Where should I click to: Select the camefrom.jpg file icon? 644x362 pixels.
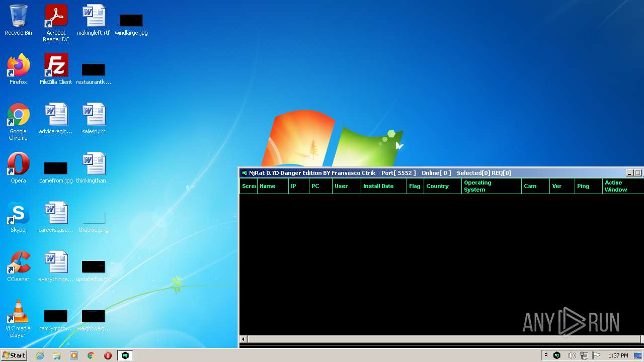tap(56, 171)
